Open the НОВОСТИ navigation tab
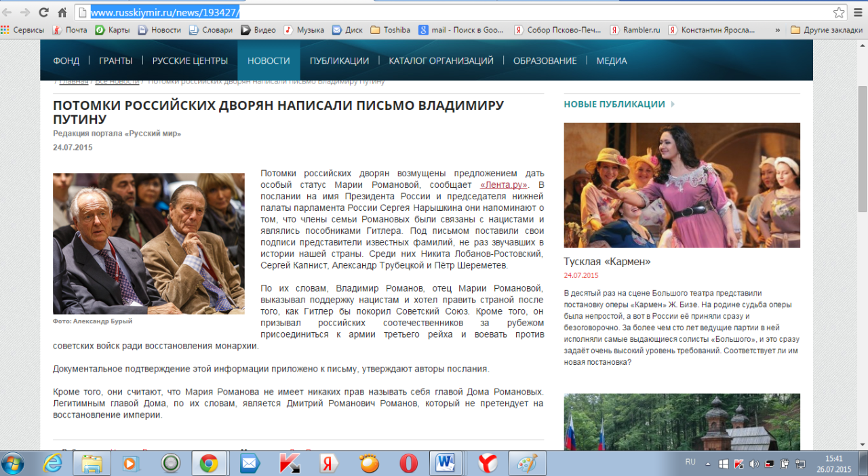Viewport: 868px width, 476px height. pos(269,60)
